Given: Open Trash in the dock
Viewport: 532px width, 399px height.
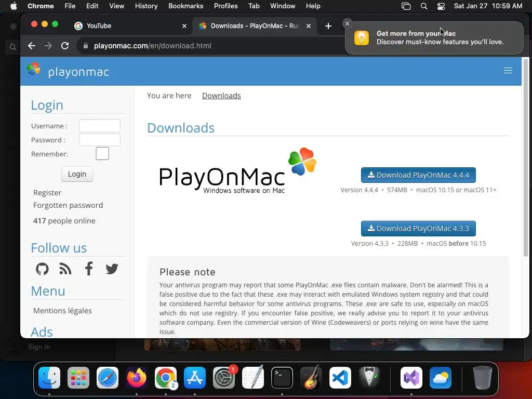Looking at the screenshot, I should [482, 378].
